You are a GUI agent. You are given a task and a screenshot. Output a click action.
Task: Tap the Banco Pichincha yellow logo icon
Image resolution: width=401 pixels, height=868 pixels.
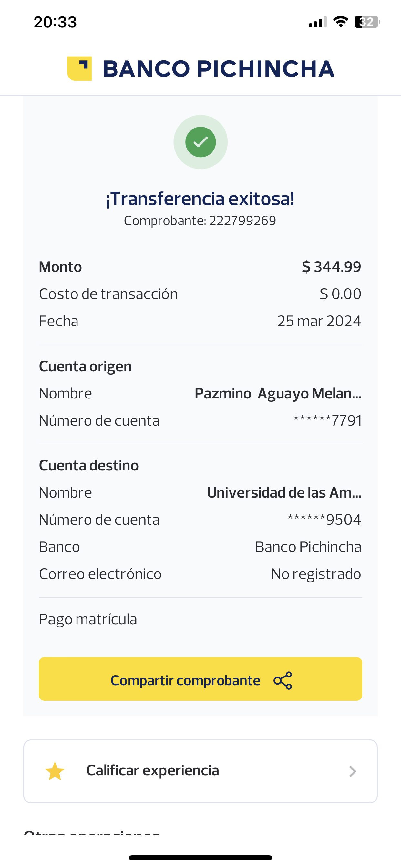point(79,68)
